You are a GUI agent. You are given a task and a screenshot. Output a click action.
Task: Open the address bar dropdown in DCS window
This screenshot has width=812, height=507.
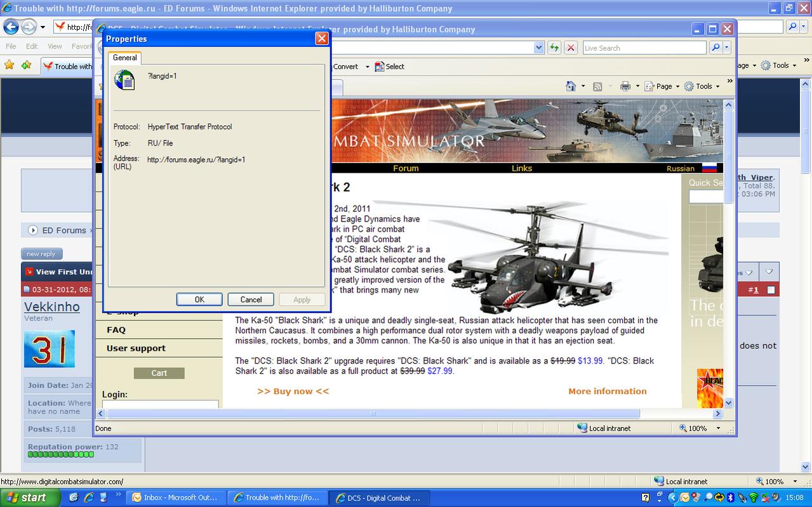(539, 48)
